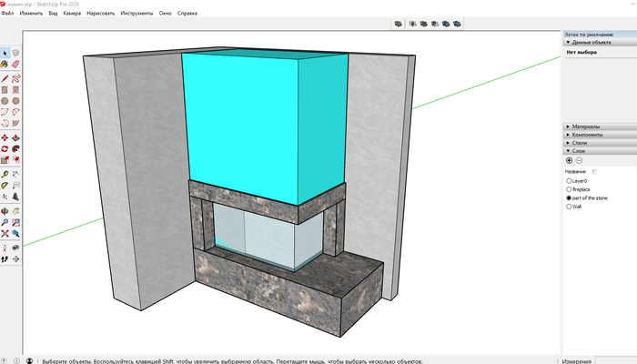The height and width of the screenshot is (364, 637).
Task: Expand the Компоненты panel
Action: [588, 135]
